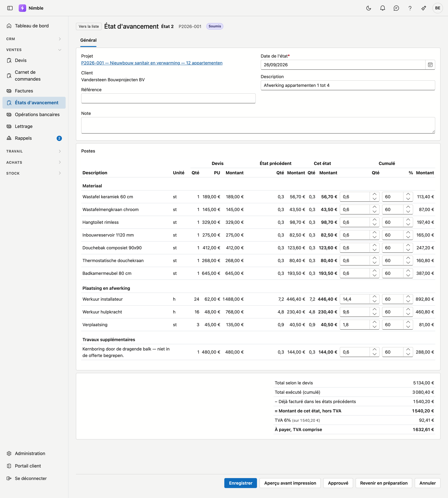
Task: Open Lettrage in sidebar
Action: [x=34, y=126]
